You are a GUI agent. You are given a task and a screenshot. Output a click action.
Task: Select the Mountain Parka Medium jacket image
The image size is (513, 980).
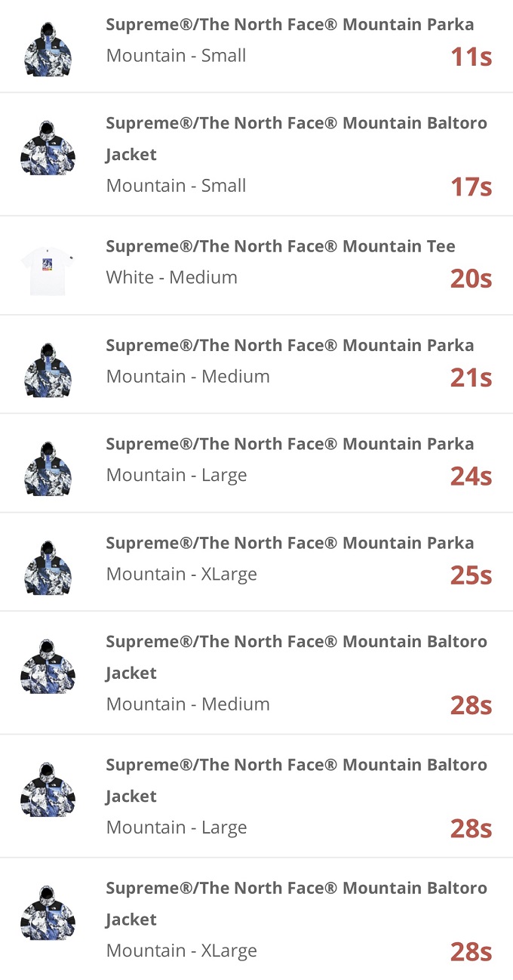click(48, 369)
